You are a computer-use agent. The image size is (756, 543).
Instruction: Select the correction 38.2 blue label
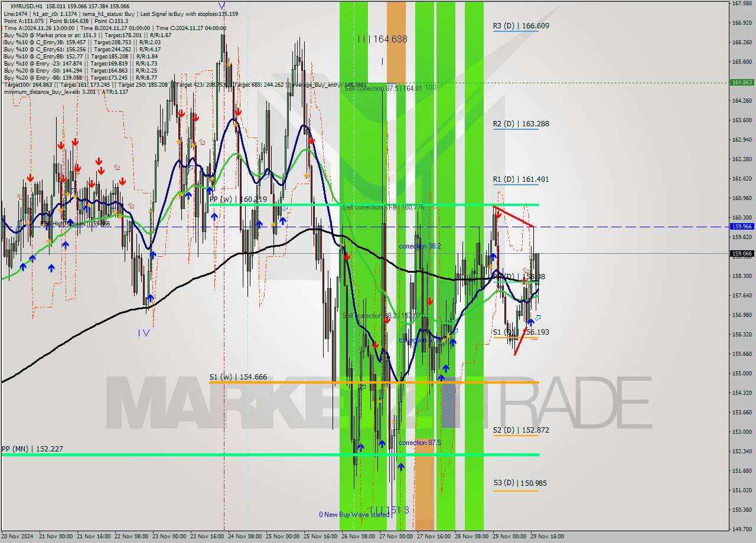pos(419,246)
